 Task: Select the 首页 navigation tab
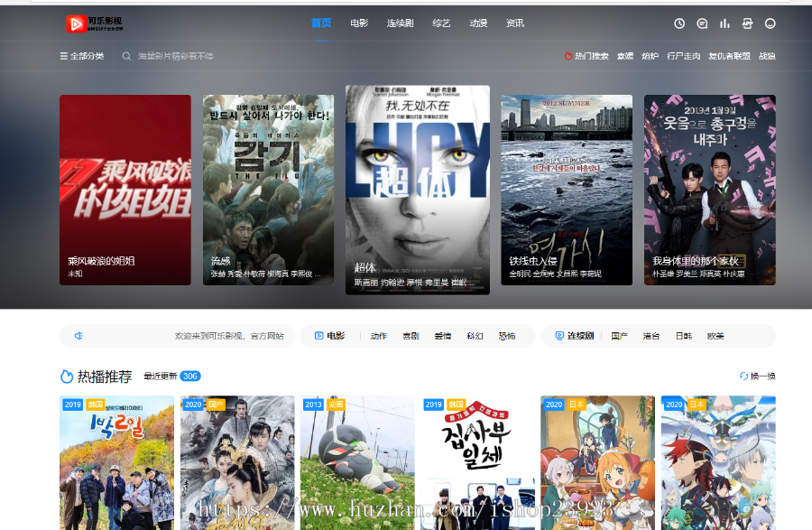coord(321,23)
